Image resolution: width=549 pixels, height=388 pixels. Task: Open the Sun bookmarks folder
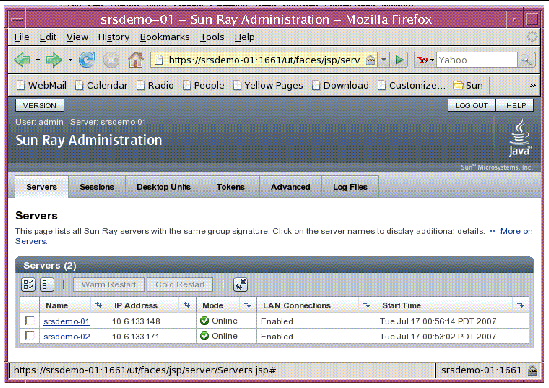click(x=468, y=85)
